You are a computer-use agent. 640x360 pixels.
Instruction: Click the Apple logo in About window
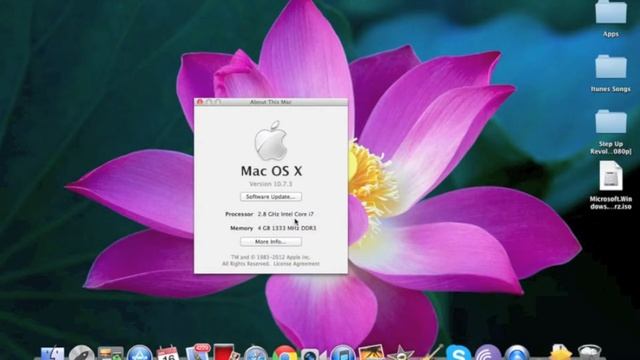coord(271,140)
